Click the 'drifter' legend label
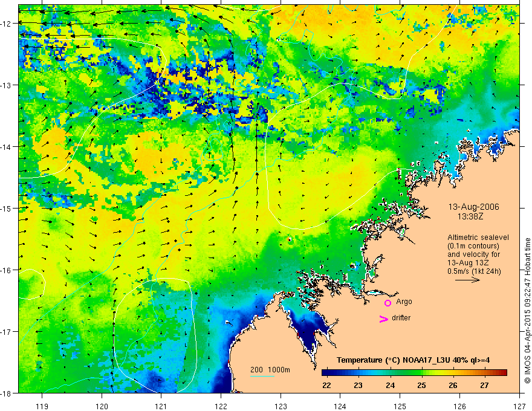 click(401, 318)
